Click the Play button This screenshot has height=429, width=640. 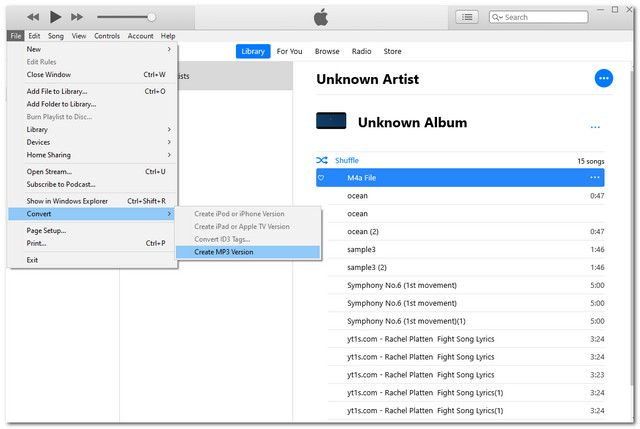pyautogui.click(x=55, y=17)
